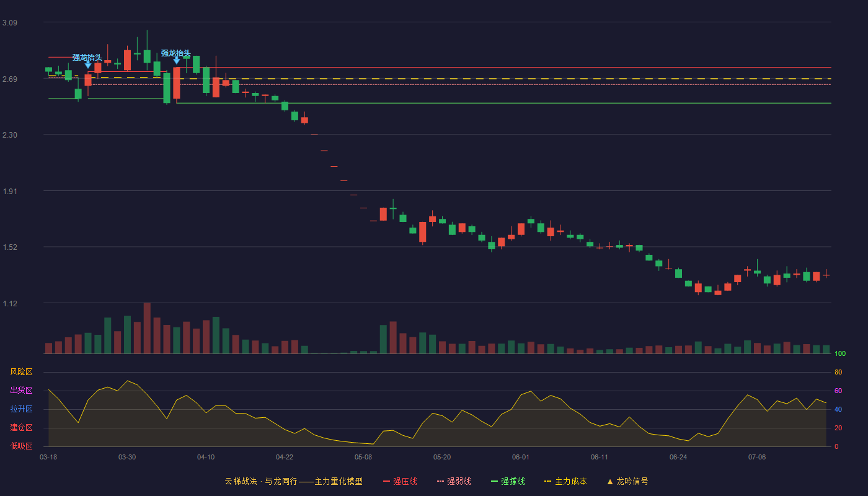868x496 pixels.
Task: Toggle the 强撑线 green legend item
Action: coord(508,481)
